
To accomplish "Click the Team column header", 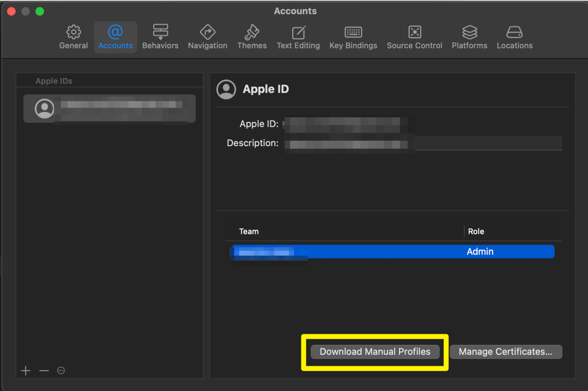I will (x=249, y=231).
